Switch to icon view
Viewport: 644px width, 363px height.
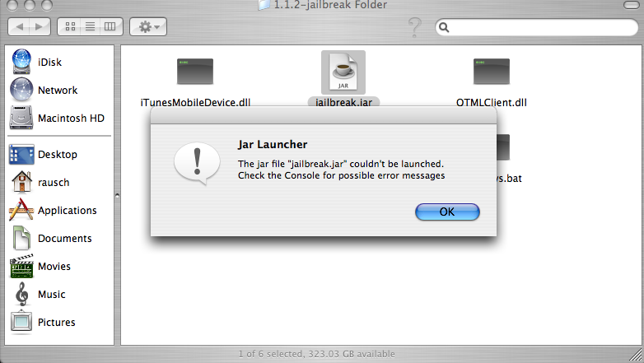(70, 26)
